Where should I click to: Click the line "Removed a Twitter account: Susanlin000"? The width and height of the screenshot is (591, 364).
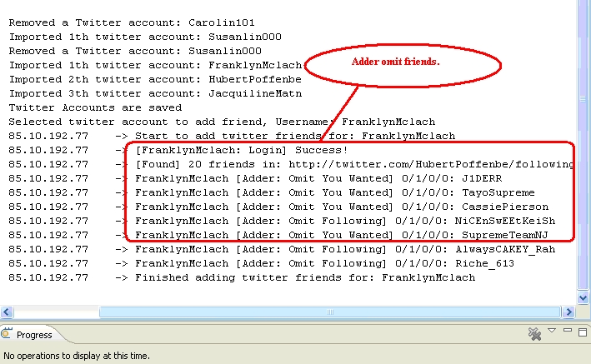(135, 51)
